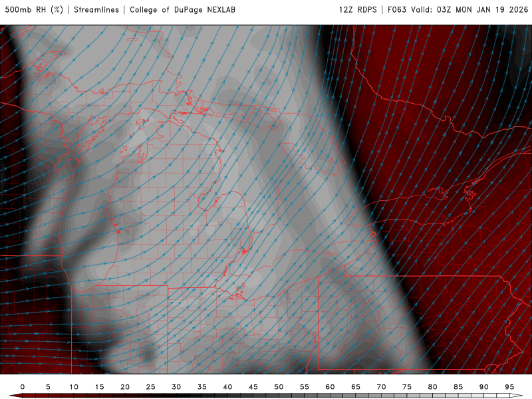Click the colorbar value 90
This screenshot has height=399, width=532.
tap(484, 387)
